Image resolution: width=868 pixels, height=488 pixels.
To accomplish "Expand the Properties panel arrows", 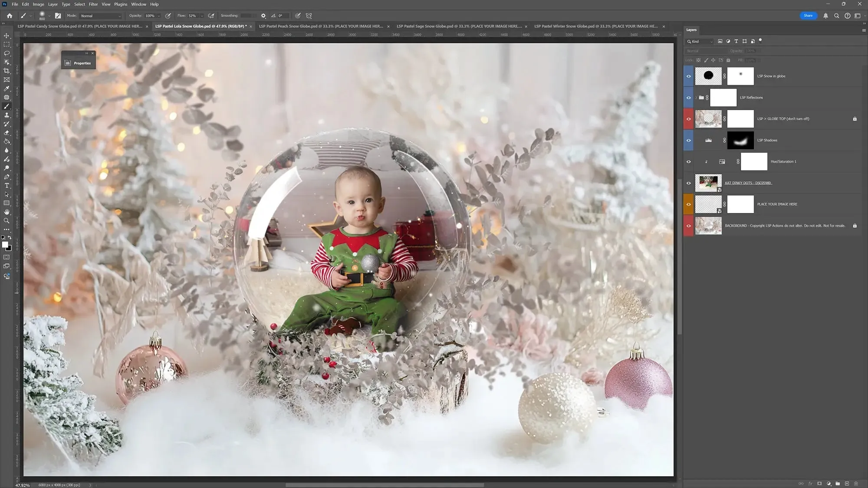I will 86,53.
